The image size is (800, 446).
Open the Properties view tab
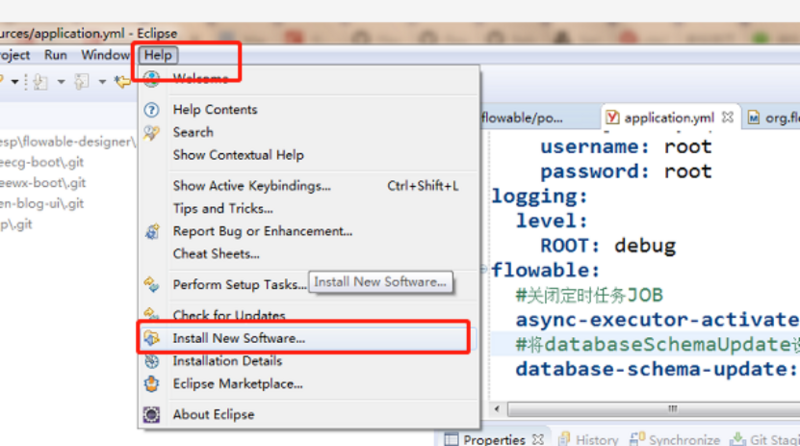coord(494,439)
